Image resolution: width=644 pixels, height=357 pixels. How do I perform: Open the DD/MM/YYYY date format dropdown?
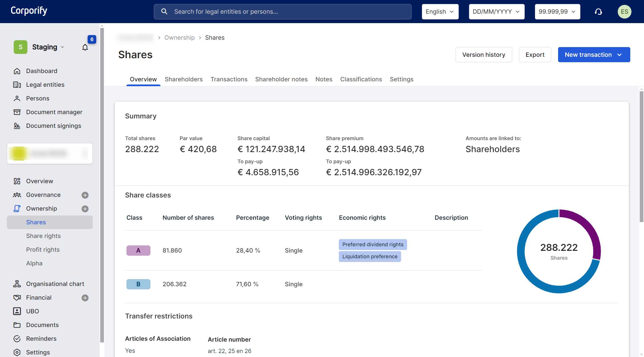point(496,12)
